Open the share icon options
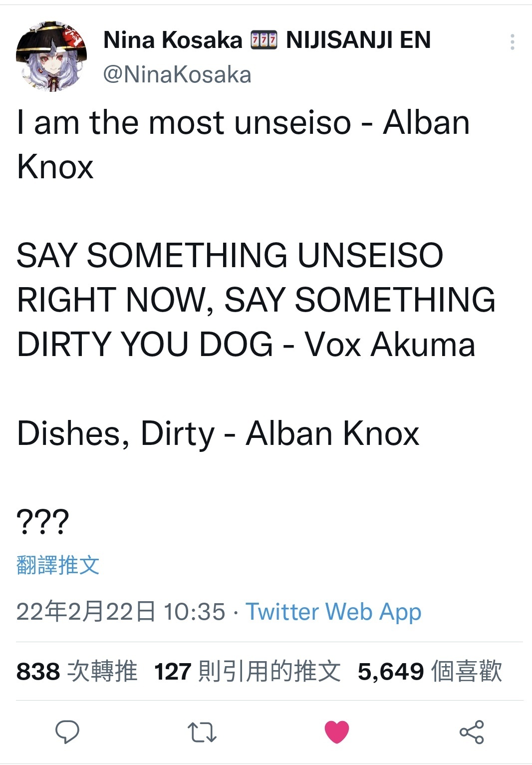The image size is (532, 765). 472,732
